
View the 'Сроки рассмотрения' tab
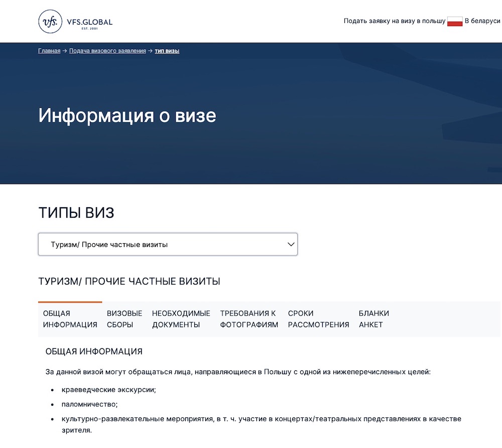318,319
